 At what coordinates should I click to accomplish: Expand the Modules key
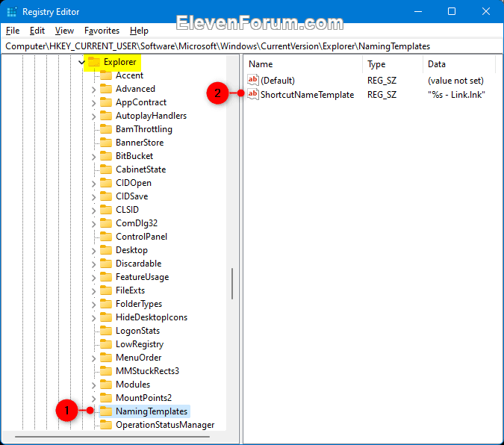[x=93, y=385]
